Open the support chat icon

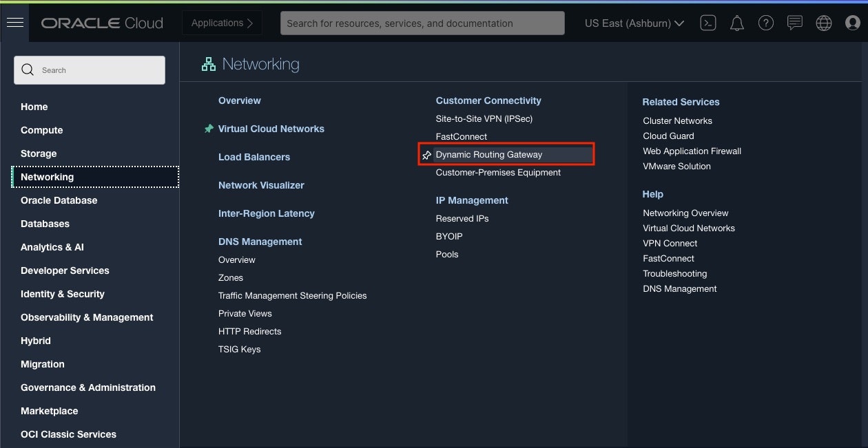pos(794,23)
